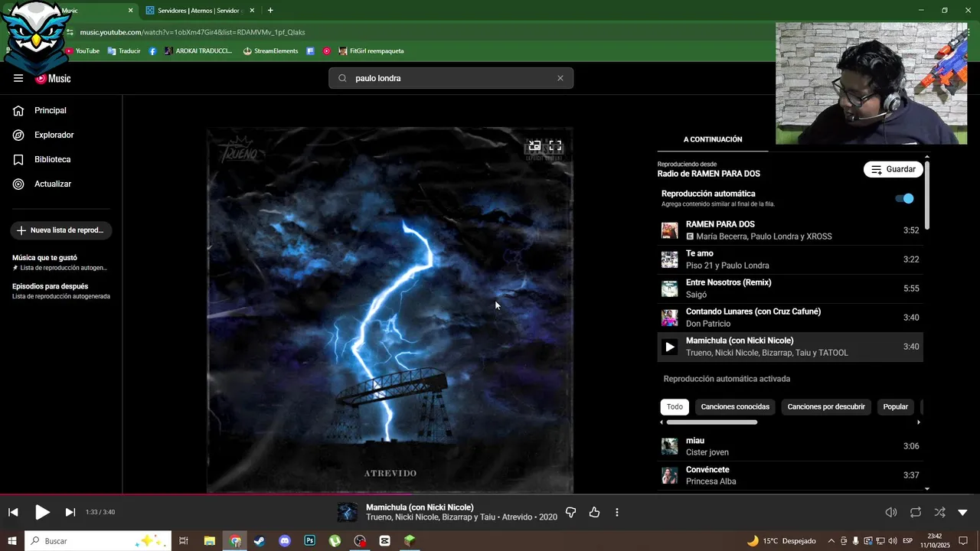The image size is (980, 551).
Task: Open a new browser tab
Action: tap(270, 11)
